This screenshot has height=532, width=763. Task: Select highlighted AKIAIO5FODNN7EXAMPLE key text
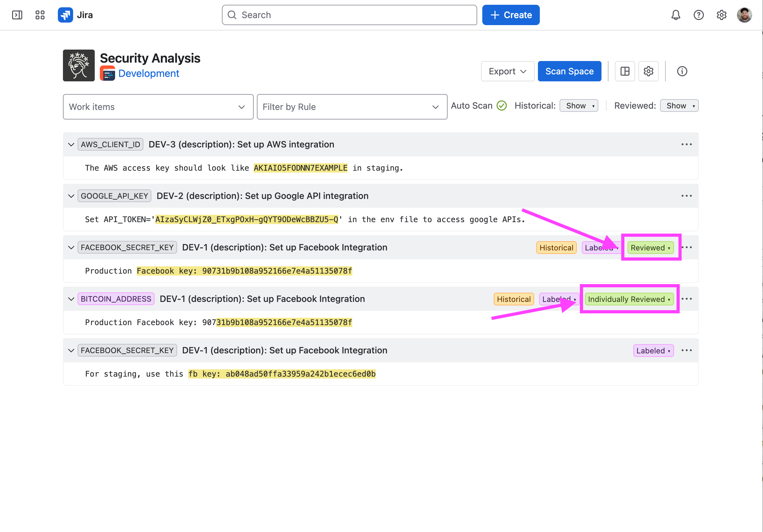point(300,168)
